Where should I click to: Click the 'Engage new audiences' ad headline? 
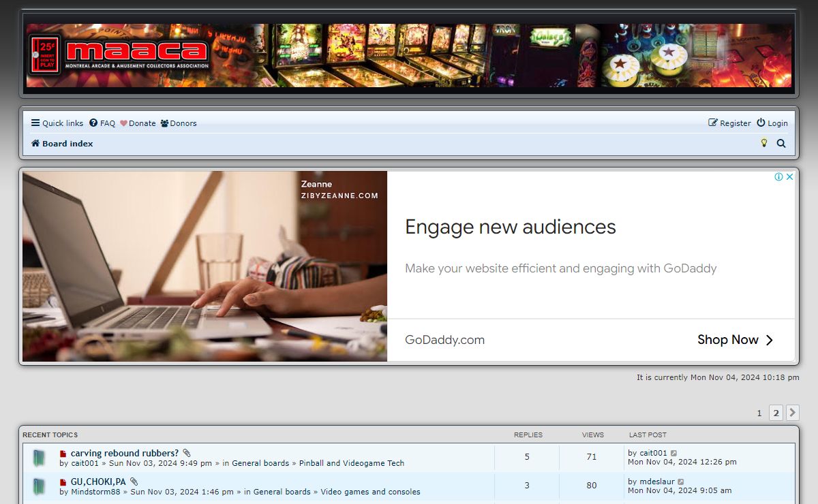511,227
